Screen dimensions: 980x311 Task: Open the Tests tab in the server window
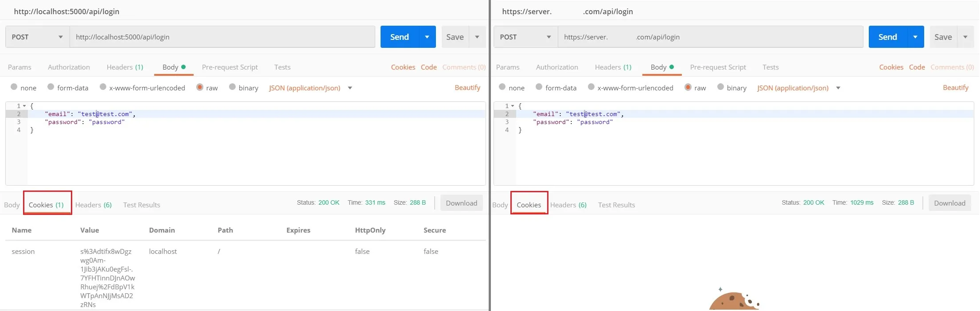click(770, 67)
